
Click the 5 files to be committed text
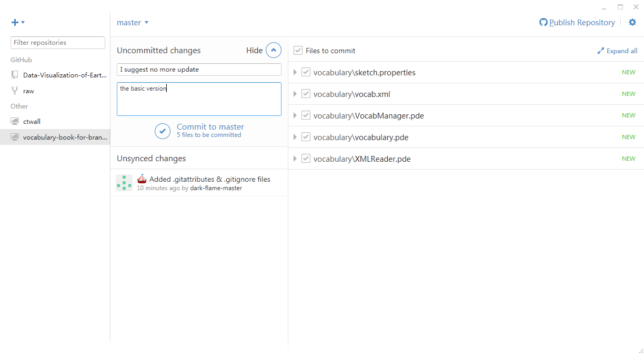pyautogui.click(x=209, y=135)
